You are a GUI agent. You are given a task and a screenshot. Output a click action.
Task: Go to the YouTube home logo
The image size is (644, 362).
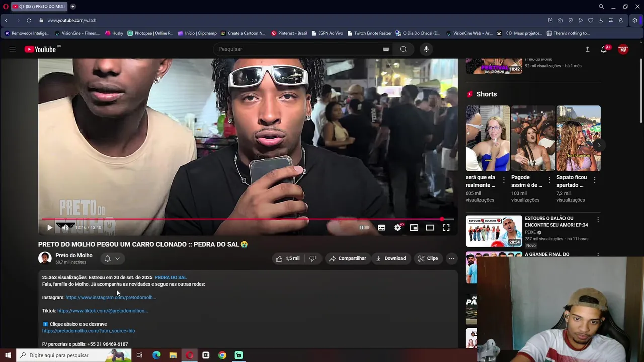click(40, 49)
